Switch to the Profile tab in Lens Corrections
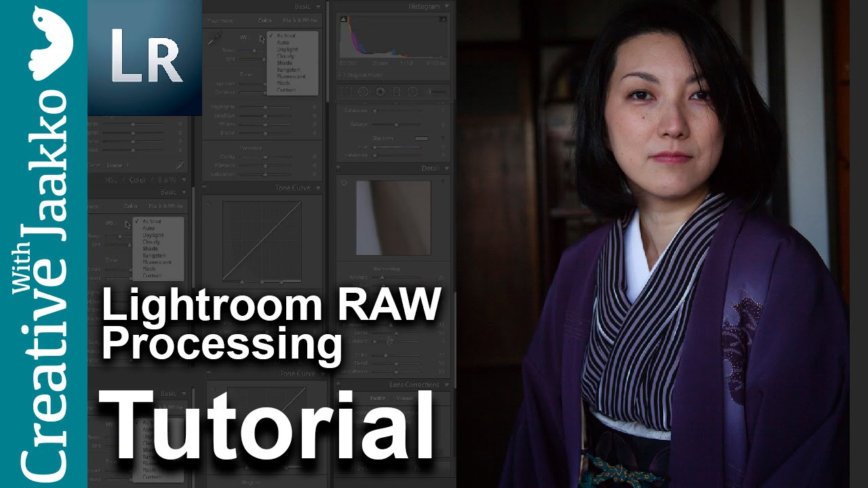Screen dimensions: 868x488 pos(378,398)
